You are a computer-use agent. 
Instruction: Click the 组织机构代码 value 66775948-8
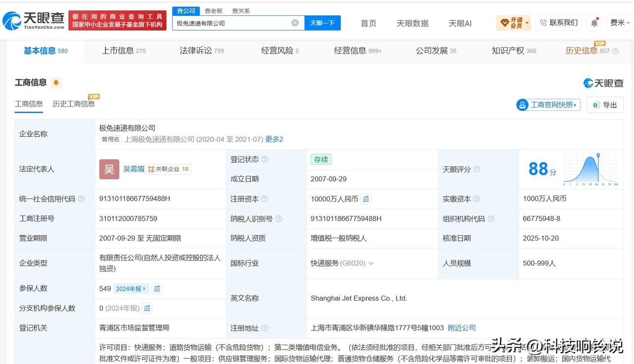pyautogui.click(x=541, y=218)
